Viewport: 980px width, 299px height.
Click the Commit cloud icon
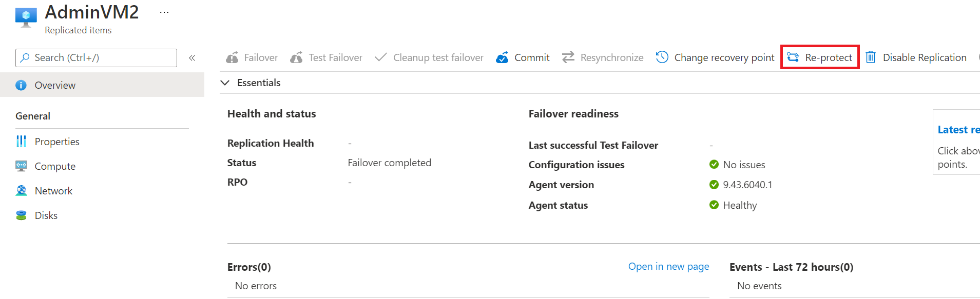(502, 57)
